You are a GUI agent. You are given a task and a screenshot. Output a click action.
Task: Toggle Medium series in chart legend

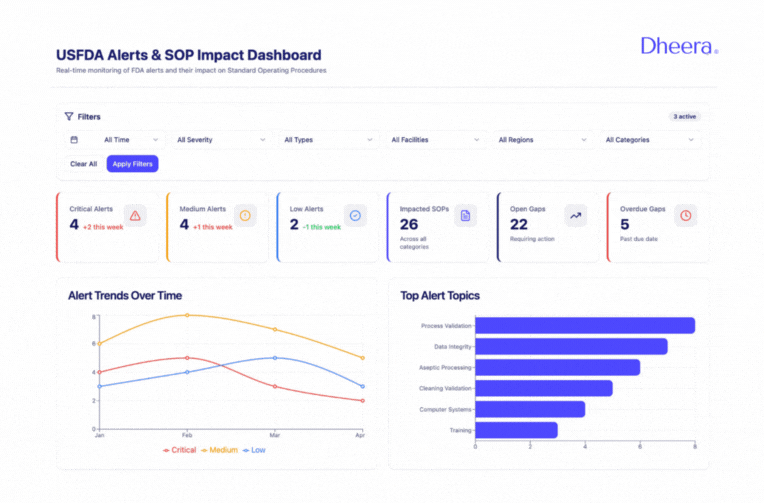coord(220,450)
